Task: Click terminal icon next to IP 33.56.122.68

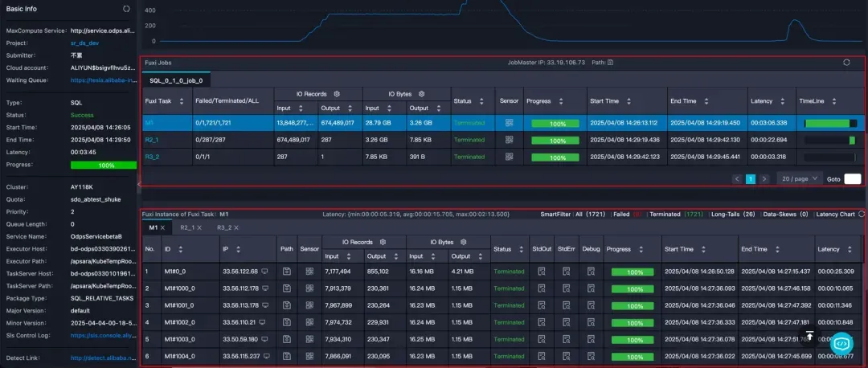Action: click(264, 272)
